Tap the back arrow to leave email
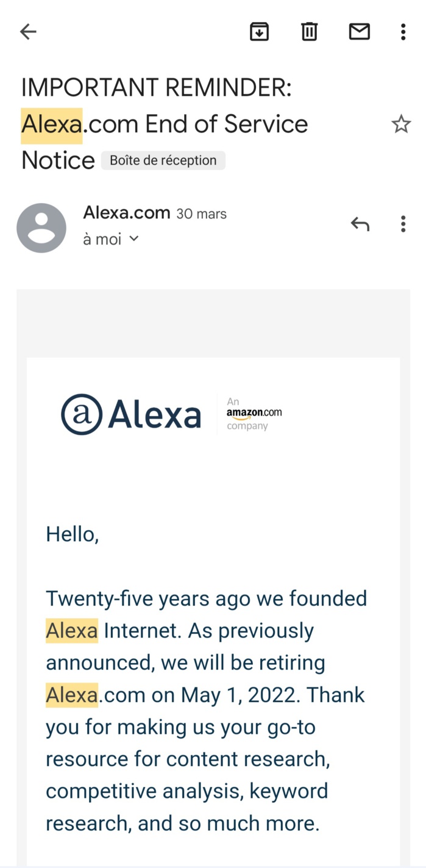This screenshot has height=868, width=426. 28,32
